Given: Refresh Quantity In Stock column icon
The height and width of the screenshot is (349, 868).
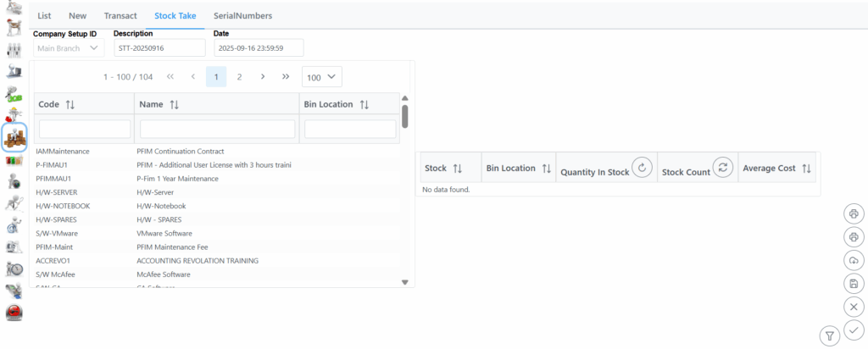Looking at the screenshot, I should pyautogui.click(x=642, y=168).
